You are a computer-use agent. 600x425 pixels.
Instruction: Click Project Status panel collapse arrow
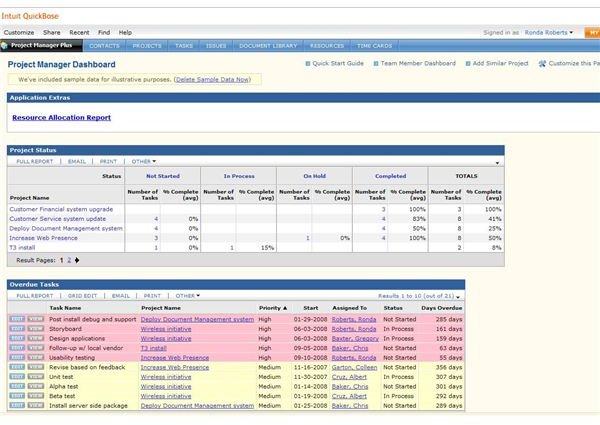(x=497, y=163)
